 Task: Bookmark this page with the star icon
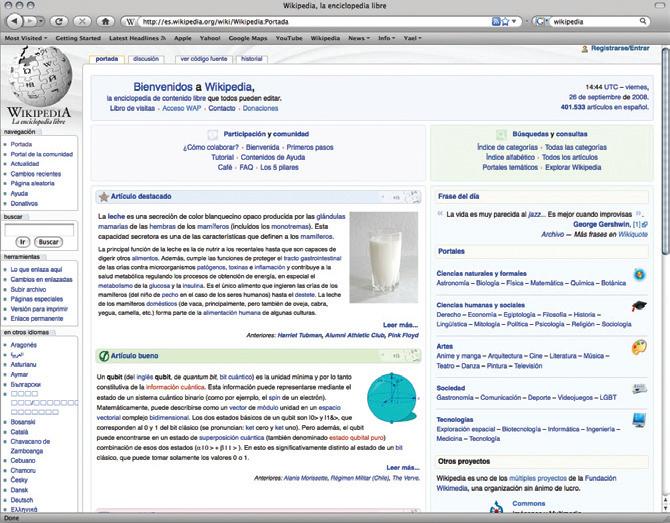(x=505, y=21)
